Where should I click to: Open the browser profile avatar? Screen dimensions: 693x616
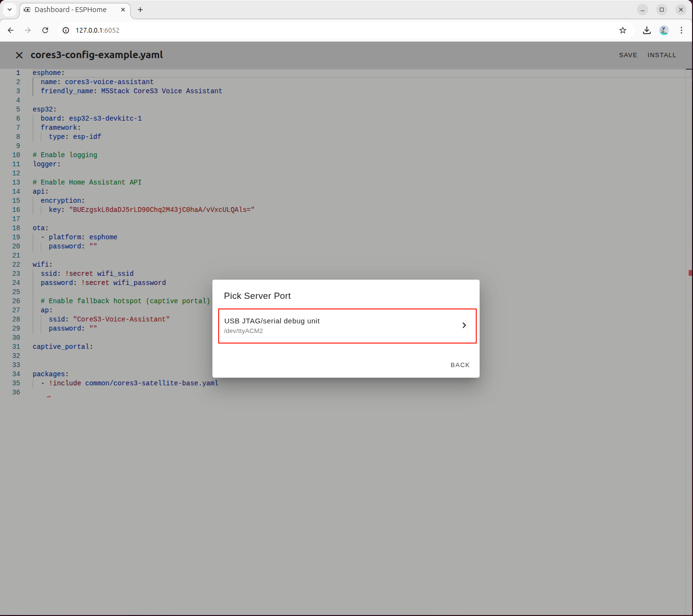(x=664, y=30)
